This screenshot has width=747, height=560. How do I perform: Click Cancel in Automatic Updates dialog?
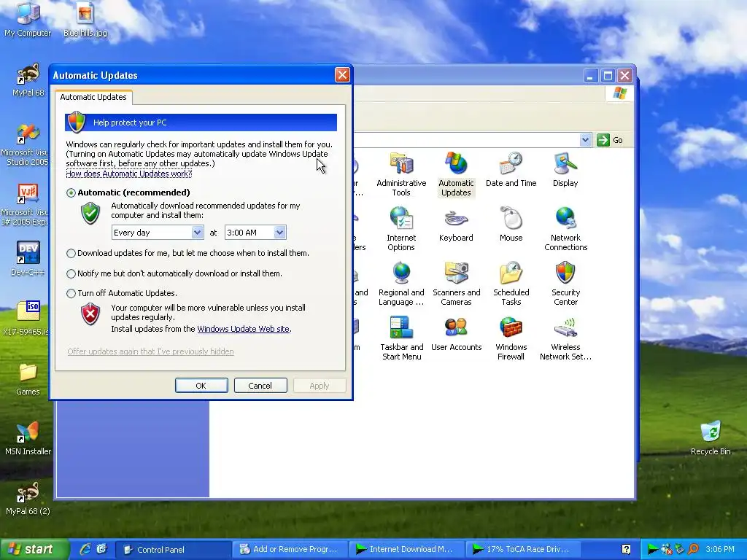coord(260,386)
